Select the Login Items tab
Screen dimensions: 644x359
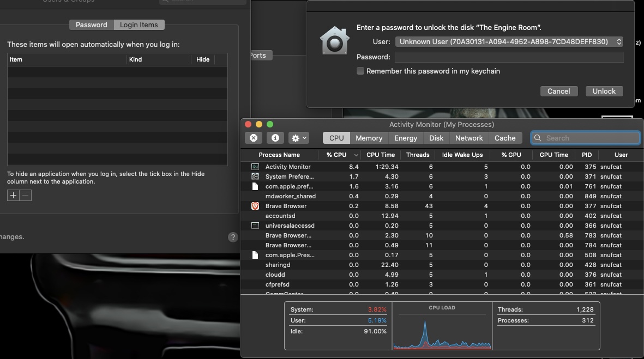point(139,25)
